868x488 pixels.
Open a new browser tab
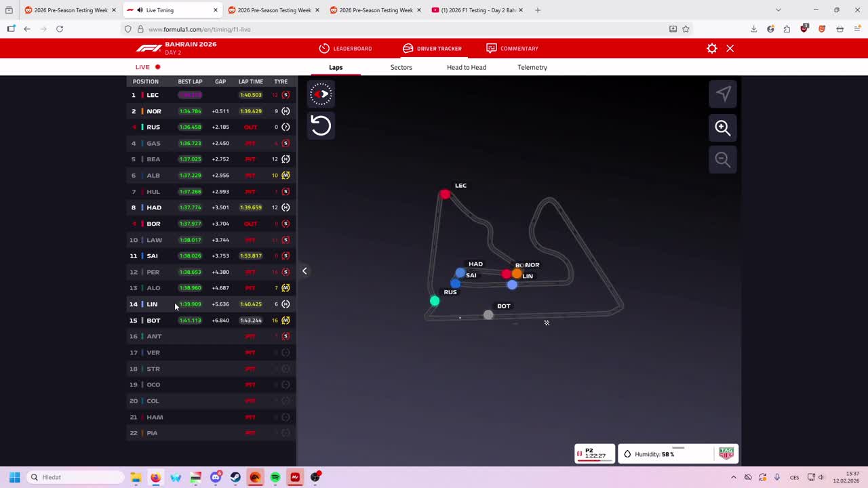click(x=538, y=10)
